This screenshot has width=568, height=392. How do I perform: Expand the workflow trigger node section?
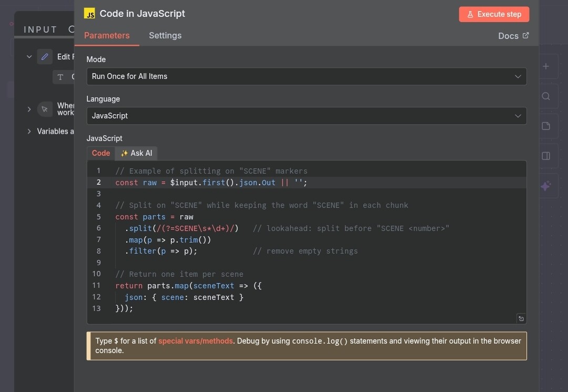tap(29, 109)
